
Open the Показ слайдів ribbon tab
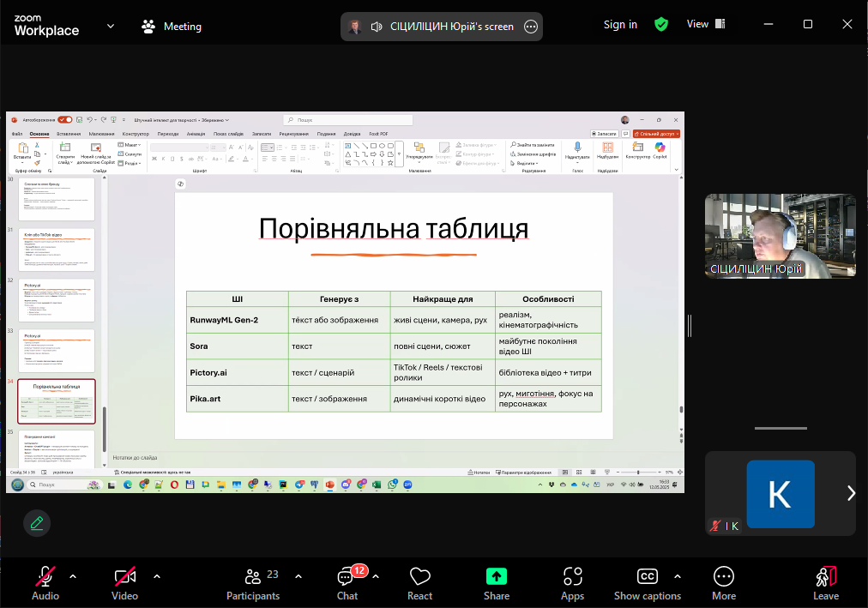coord(229,134)
